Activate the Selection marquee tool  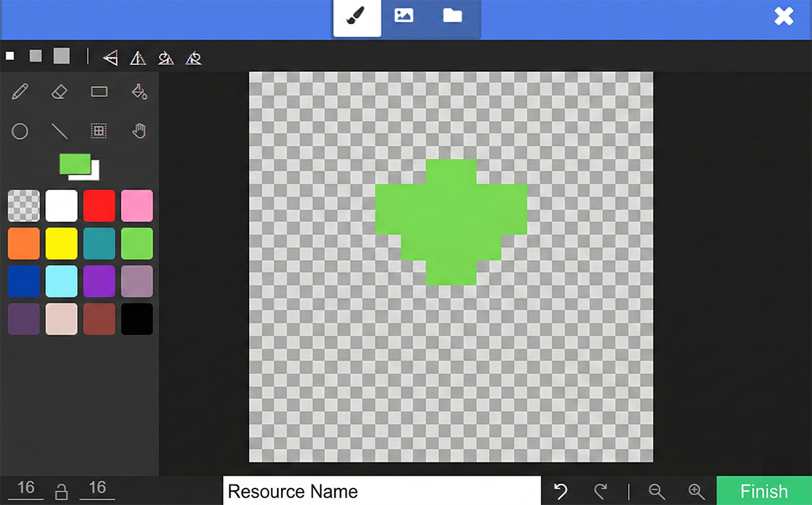tap(100, 131)
